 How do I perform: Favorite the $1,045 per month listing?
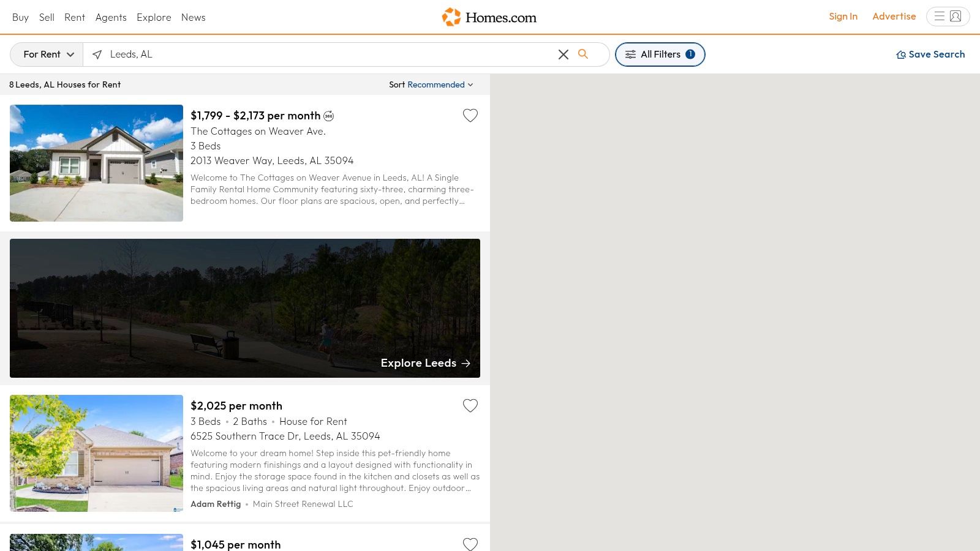(x=470, y=544)
